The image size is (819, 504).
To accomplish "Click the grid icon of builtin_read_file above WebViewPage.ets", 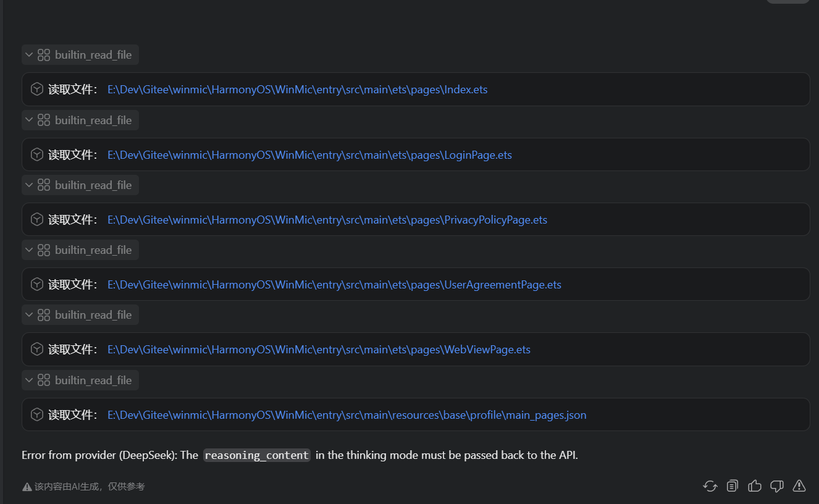I will pos(44,314).
